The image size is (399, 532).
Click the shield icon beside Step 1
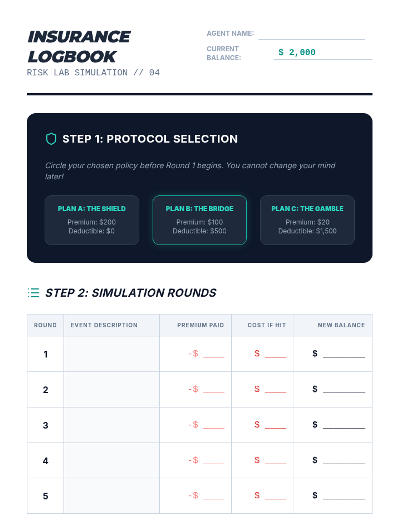pos(51,139)
